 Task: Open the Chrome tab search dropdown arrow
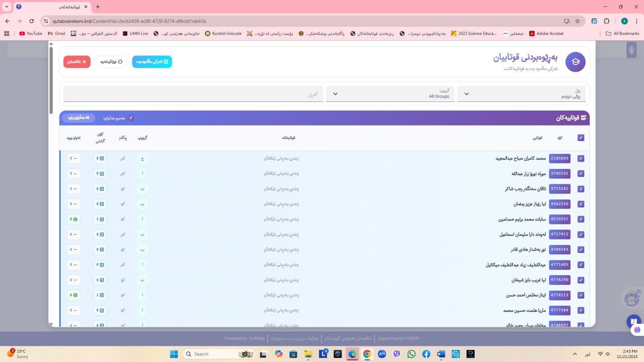[x=6, y=6]
